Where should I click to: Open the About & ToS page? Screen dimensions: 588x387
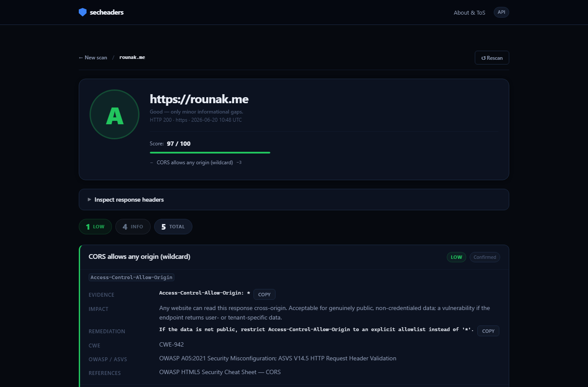pos(469,12)
